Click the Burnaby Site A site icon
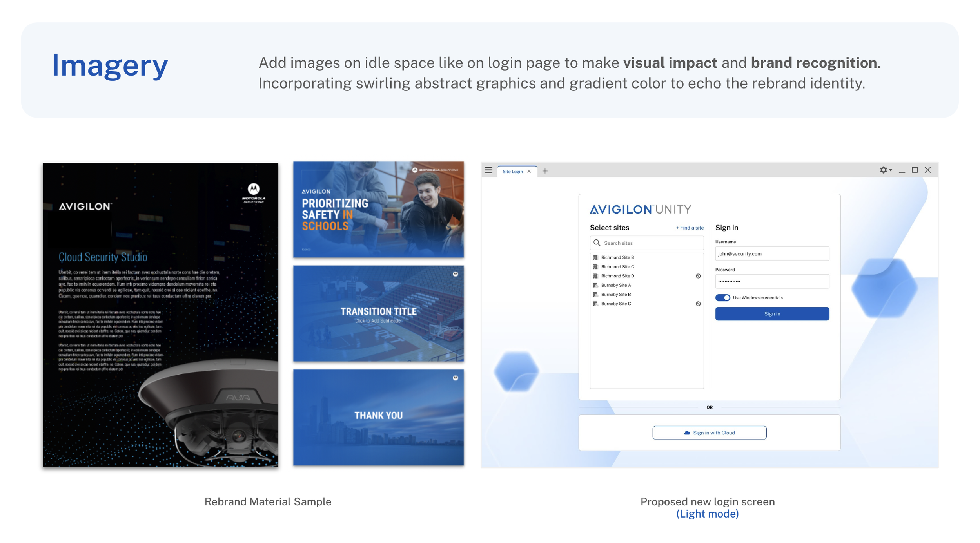 pos(595,285)
